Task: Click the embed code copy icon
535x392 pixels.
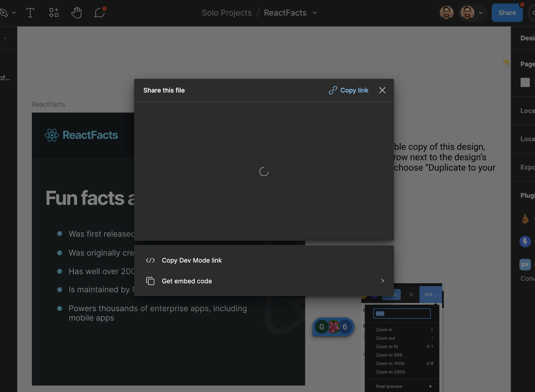Action: pyautogui.click(x=150, y=281)
